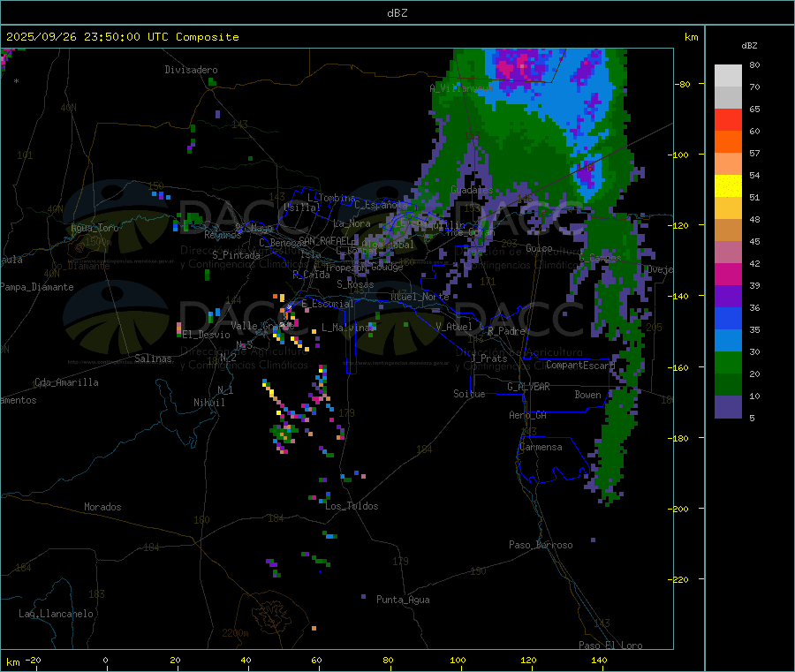This screenshot has height=672, width=795.
Task: Click the -140 tick on the vertical km axis
Action: pyautogui.click(x=678, y=296)
